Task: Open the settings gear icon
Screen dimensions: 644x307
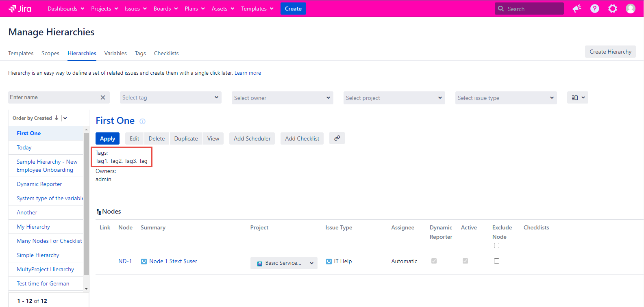Action: coord(612,9)
